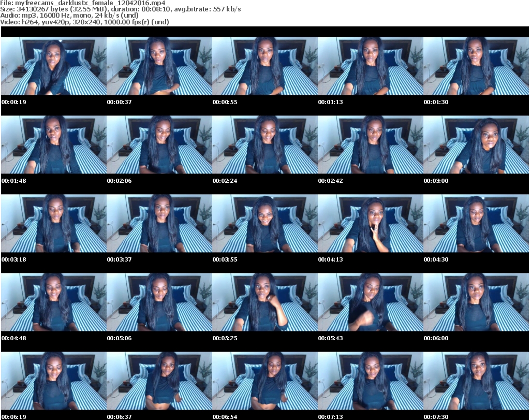530x420 pixels.
Task: Click the thumbnail at timestamp 00:02:42
Action: (371, 144)
